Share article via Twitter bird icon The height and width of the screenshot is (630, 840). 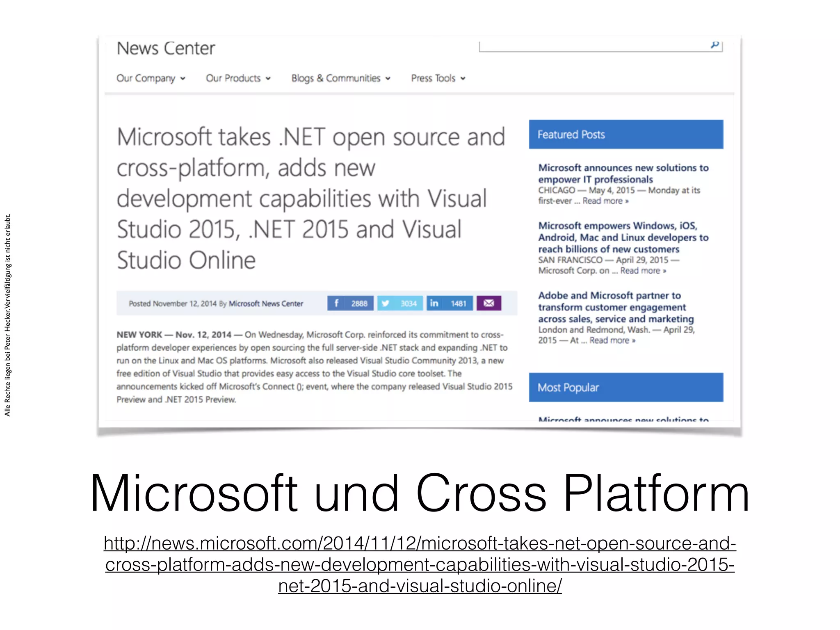386,303
